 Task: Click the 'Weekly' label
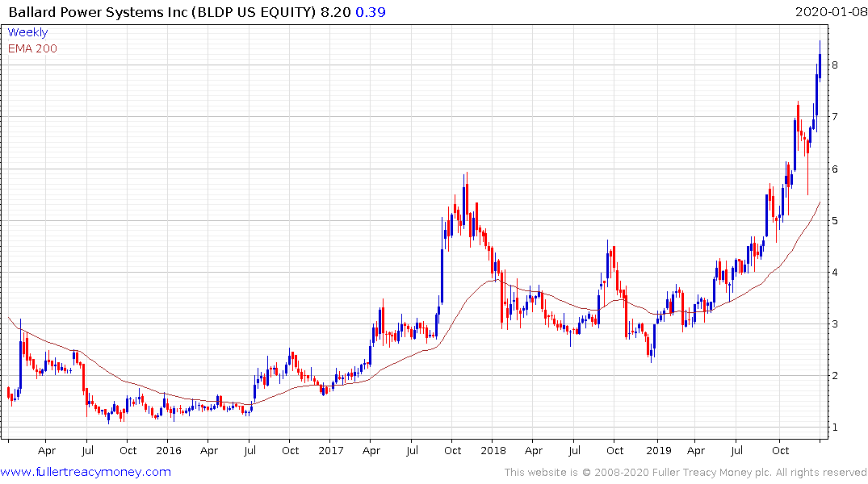click(27, 32)
